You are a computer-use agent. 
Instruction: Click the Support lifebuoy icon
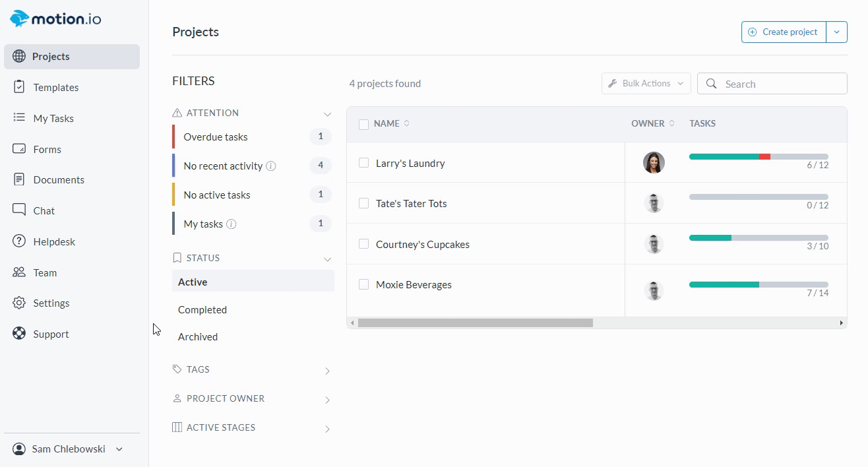click(19, 334)
